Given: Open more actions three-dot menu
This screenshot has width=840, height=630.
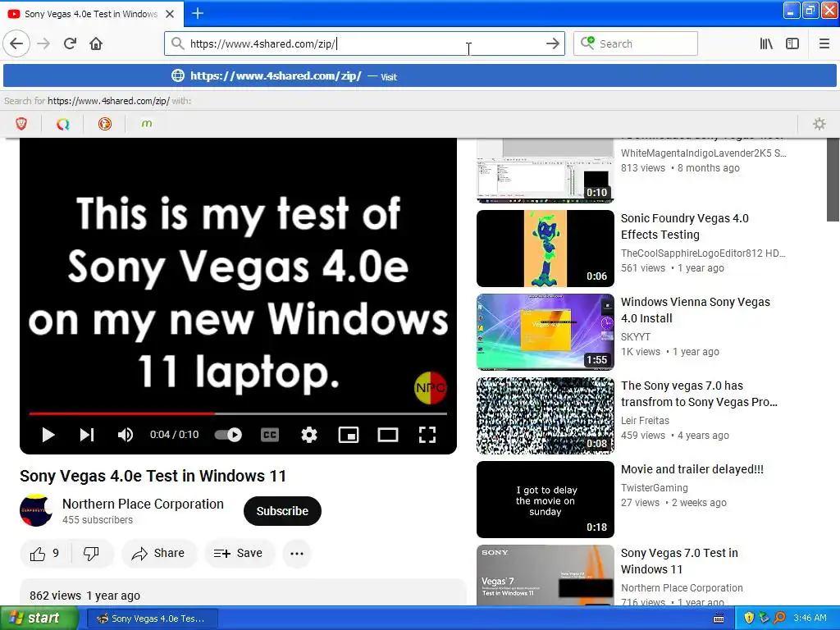Looking at the screenshot, I should (x=297, y=554).
